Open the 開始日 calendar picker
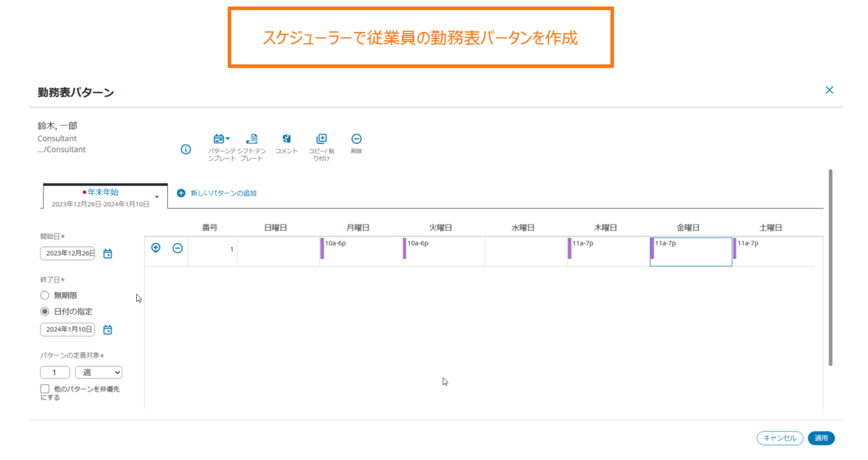 point(108,253)
